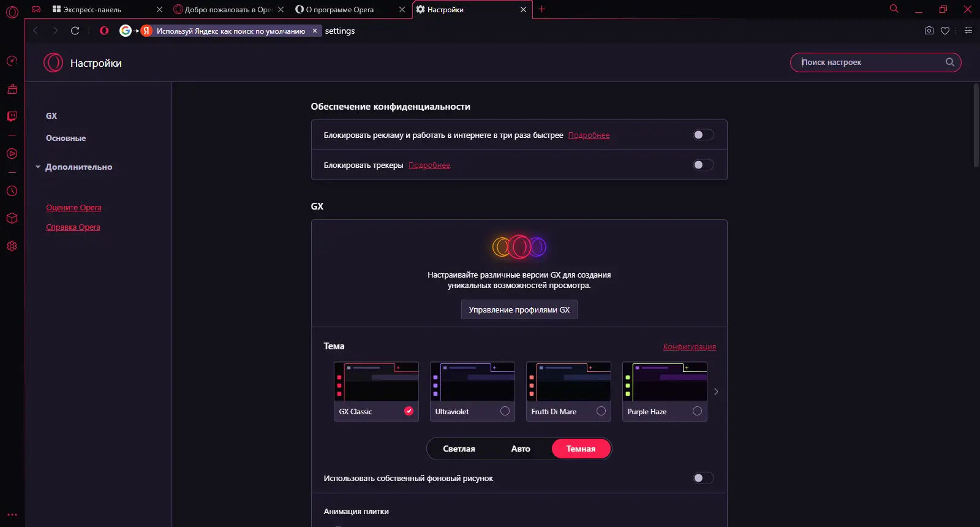
Task: Open Подробнее link for ad blocking
Action: 589,135
